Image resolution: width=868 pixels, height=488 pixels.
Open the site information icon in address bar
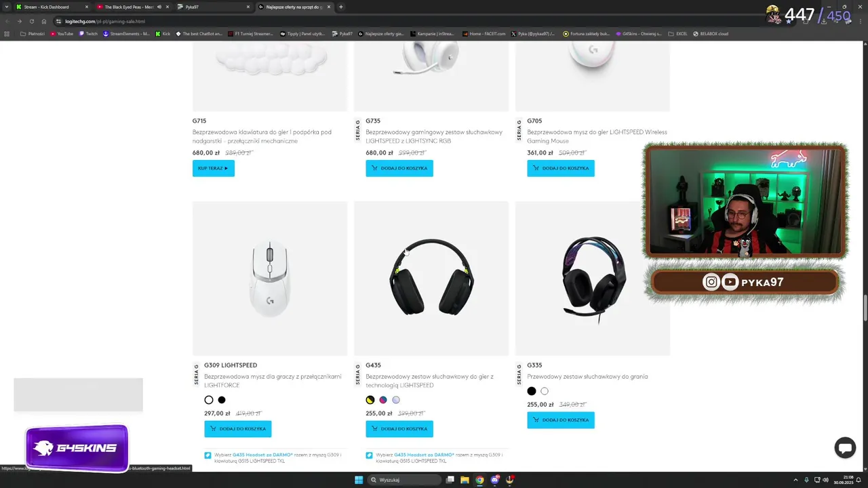(x=59, y=21)
